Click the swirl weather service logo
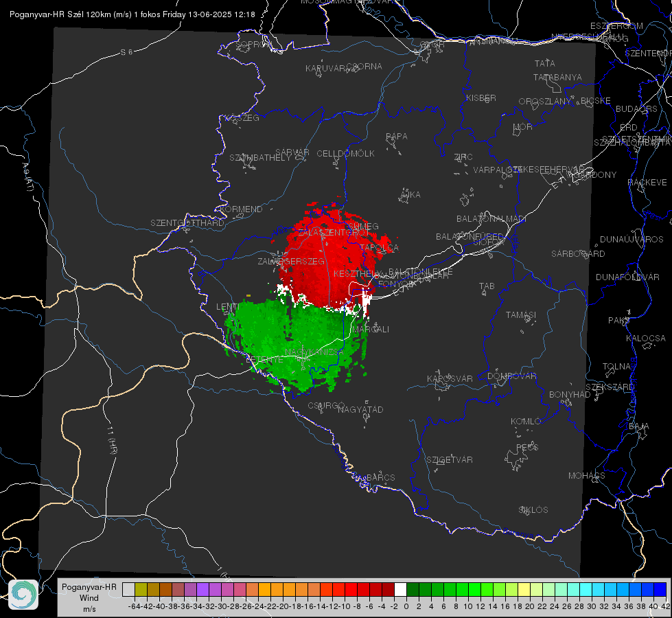Screen dimensions: 672x618 (x=23, y=595)
